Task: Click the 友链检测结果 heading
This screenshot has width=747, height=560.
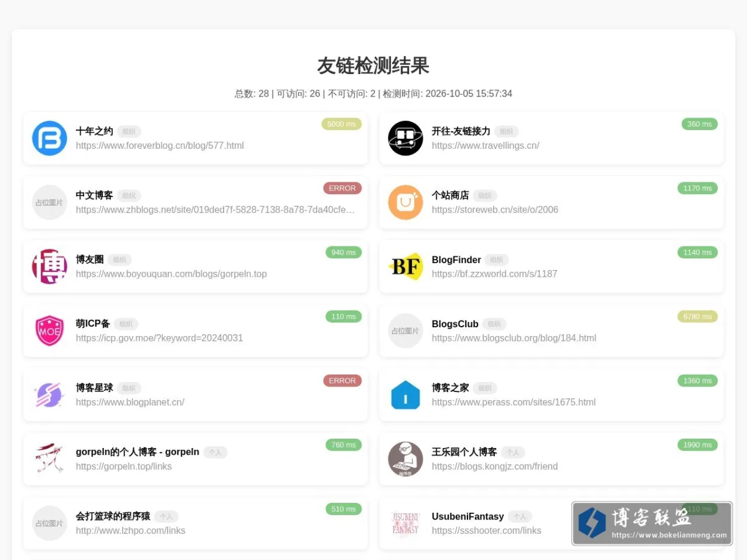Action: (x=374, y=65)
